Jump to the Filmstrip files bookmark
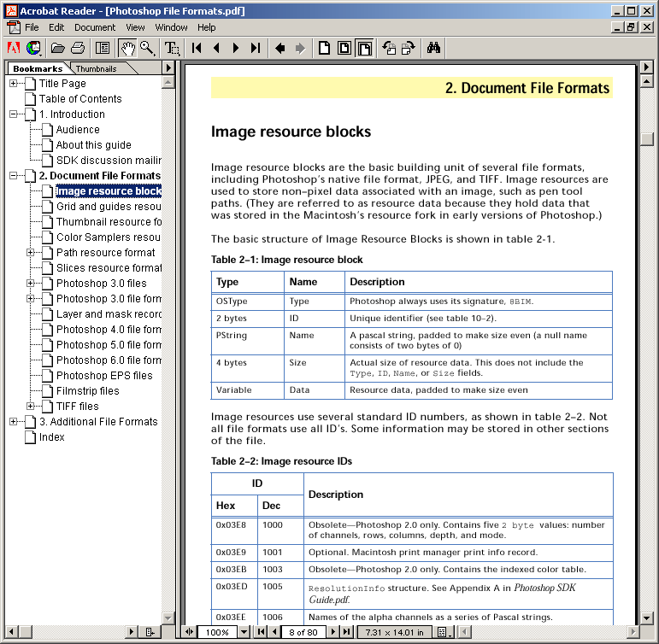This screenshot has width=659, height=644. [x=87, y=391]
